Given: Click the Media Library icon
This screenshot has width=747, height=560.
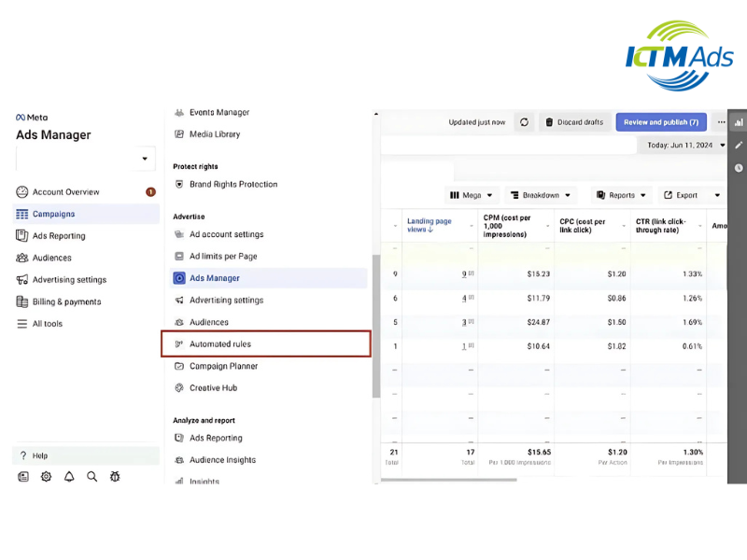Looking at the screenshot, I should click(179, 134).
